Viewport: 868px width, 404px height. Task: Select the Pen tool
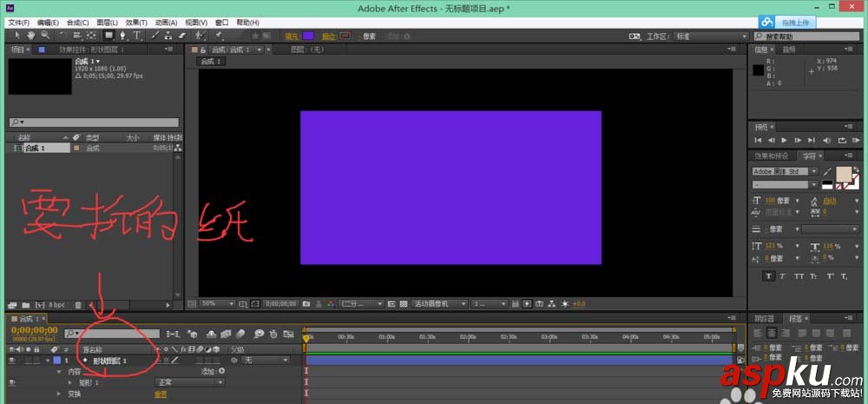click(122, 36)
